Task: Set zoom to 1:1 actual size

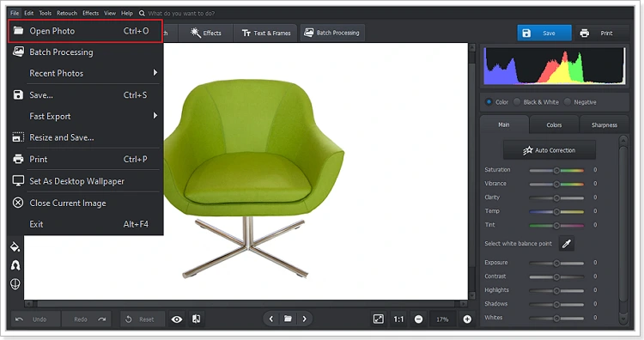Action: coord(398,319)
